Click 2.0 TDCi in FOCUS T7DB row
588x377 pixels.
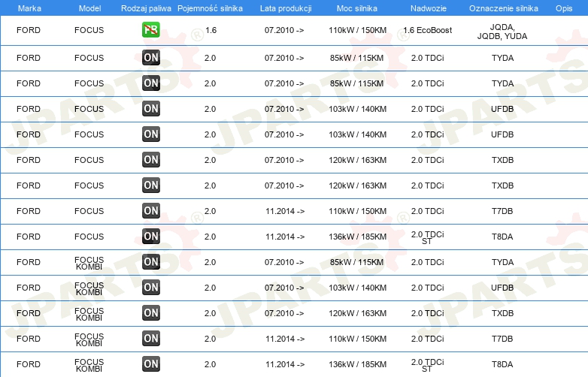click(428, 211)
